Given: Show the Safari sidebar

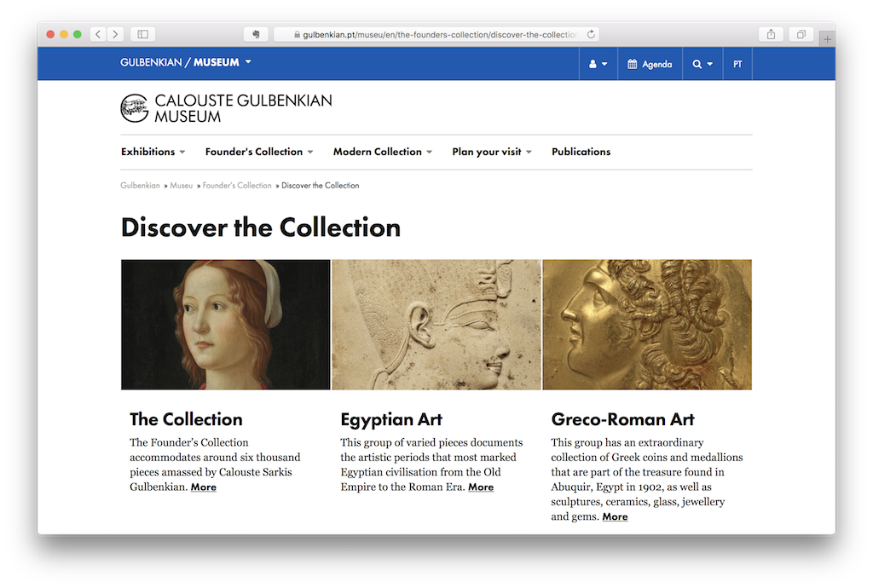Looking at the screenshot, I should [x=143, y=34].
